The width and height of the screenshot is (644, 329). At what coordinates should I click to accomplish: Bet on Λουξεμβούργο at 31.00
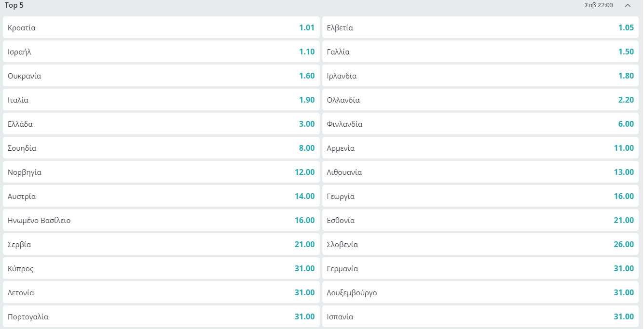(x=480, y=292)
